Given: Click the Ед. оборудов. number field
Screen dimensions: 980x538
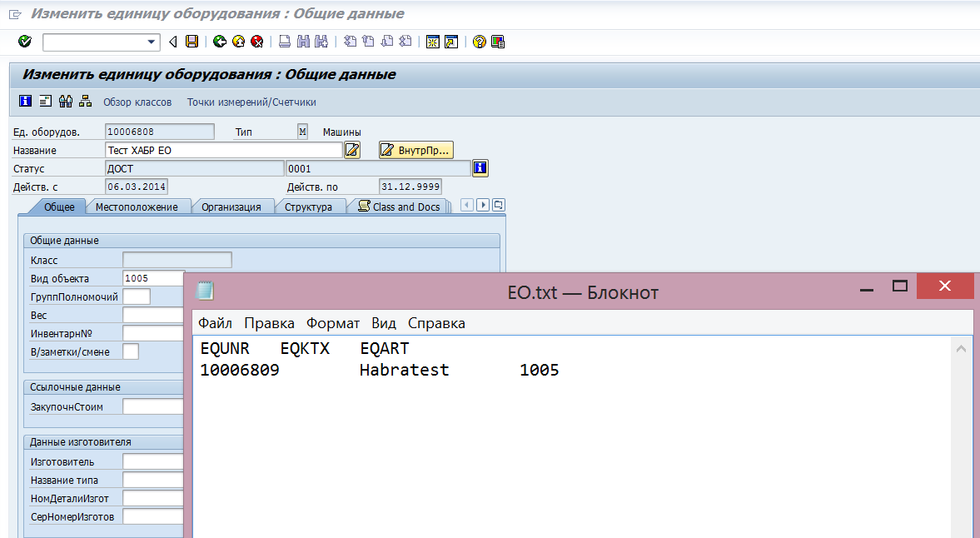Looking at the screenshot, I should [x=160, y=132].
